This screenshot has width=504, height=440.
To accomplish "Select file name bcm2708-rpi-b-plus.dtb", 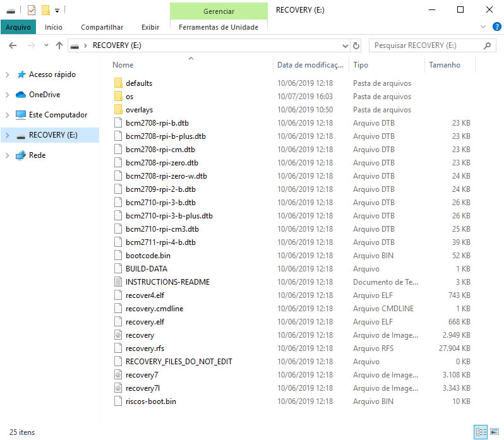I will [x=165, y=136].
